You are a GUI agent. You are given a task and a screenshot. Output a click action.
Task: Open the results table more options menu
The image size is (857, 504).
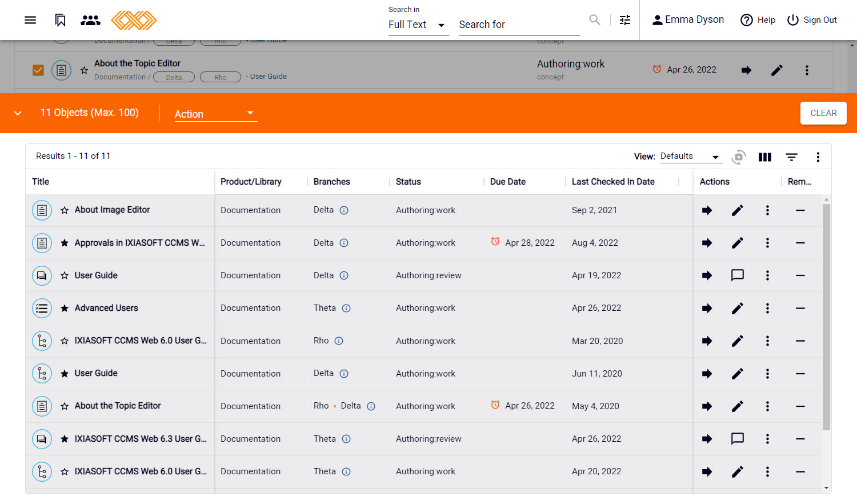[818, 157]
